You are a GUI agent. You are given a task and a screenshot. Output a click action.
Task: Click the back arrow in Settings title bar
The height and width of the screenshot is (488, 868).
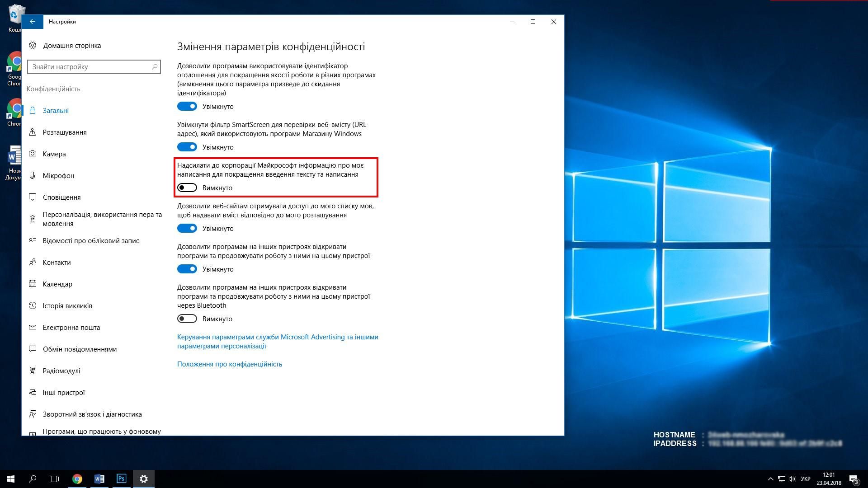click(32, 22)
